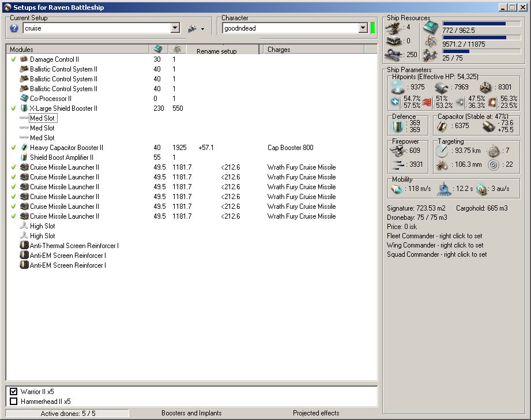The height and width of the screenshot is (420, 531).
Task: Click the Co-Processor II module icon
Action: [24, 99]
